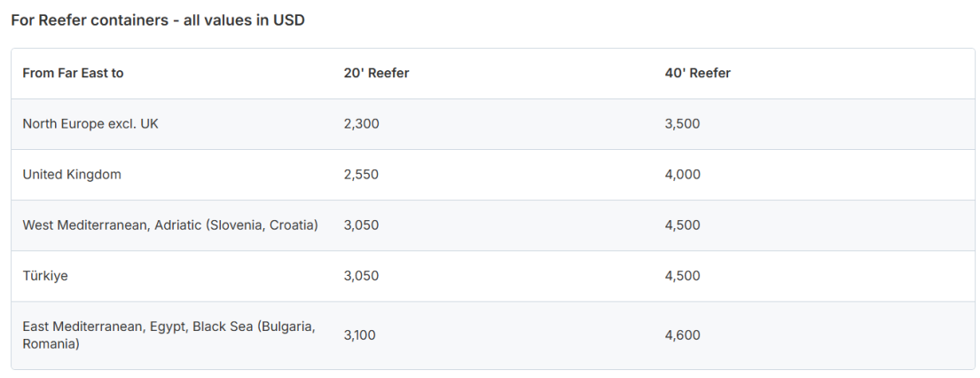Click the 40' Reefer column header
The width and height of the screenshot is (980, 378).
(697, 74)
